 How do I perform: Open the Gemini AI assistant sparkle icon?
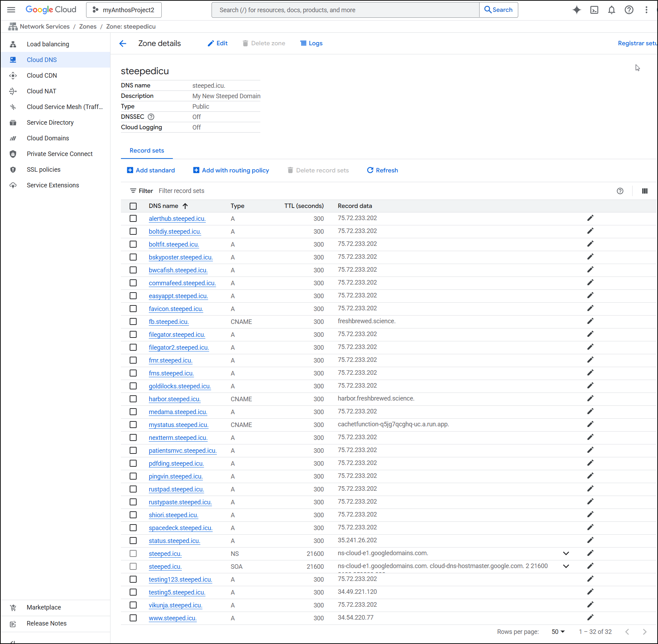click(576, 10)
